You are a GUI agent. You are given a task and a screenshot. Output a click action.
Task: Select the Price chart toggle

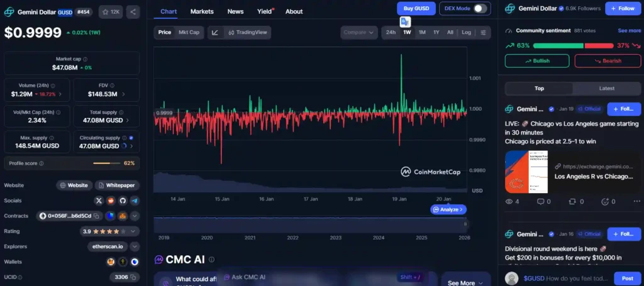click(164, 33)
